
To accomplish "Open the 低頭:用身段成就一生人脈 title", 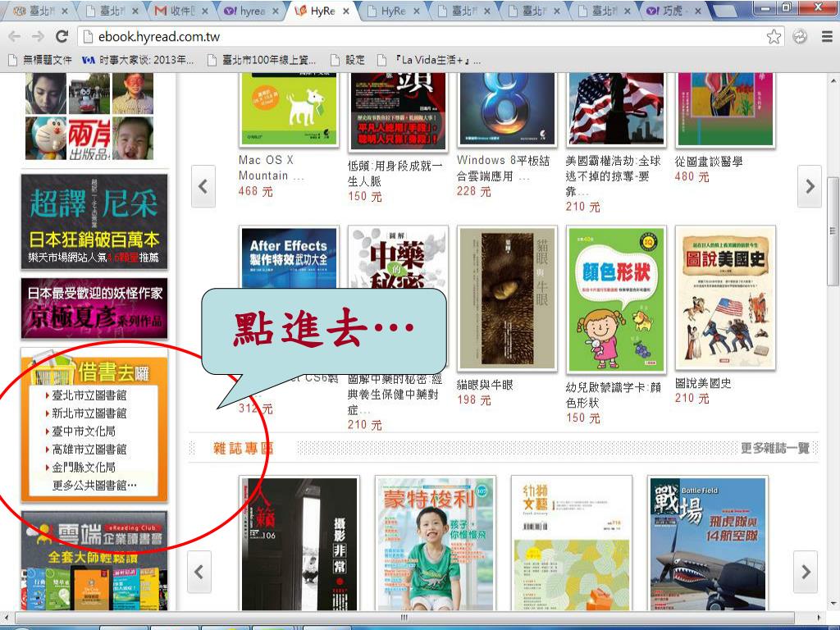I will pyautogui.click(x=395, y=174).
